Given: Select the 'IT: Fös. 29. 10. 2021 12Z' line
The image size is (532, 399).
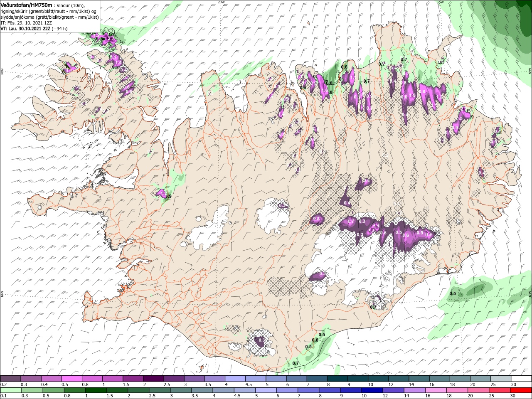Looking at the screenshot, I should point(26,23).
